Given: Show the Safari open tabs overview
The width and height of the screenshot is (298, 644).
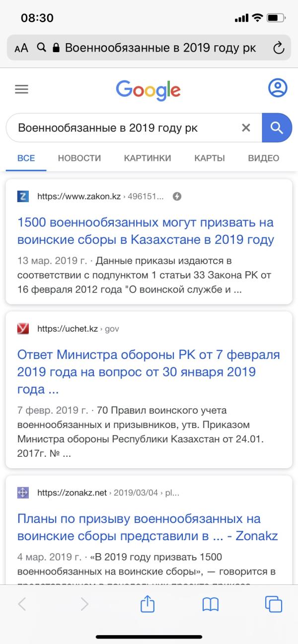Looking at the screenshot, I should (274, 604).
